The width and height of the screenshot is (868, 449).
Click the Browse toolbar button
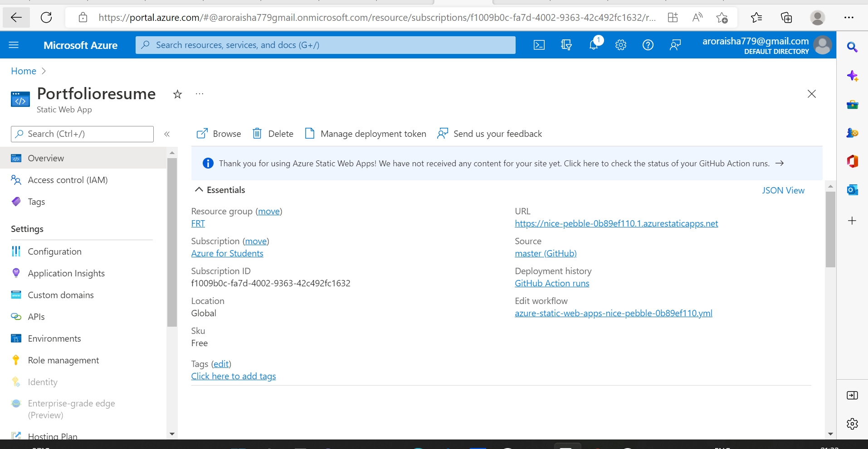(219, 134)
